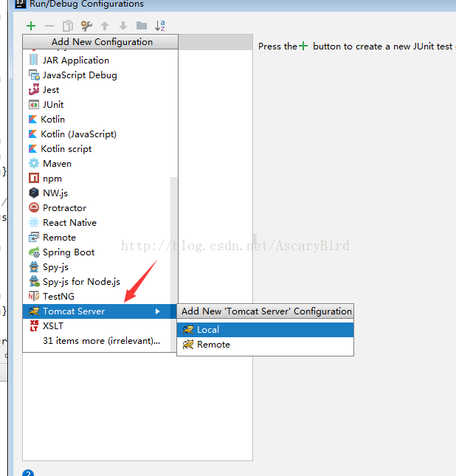Click the minus Remove Configuration icon
This screenshot has width=456, height=476.
click(49, 26)
